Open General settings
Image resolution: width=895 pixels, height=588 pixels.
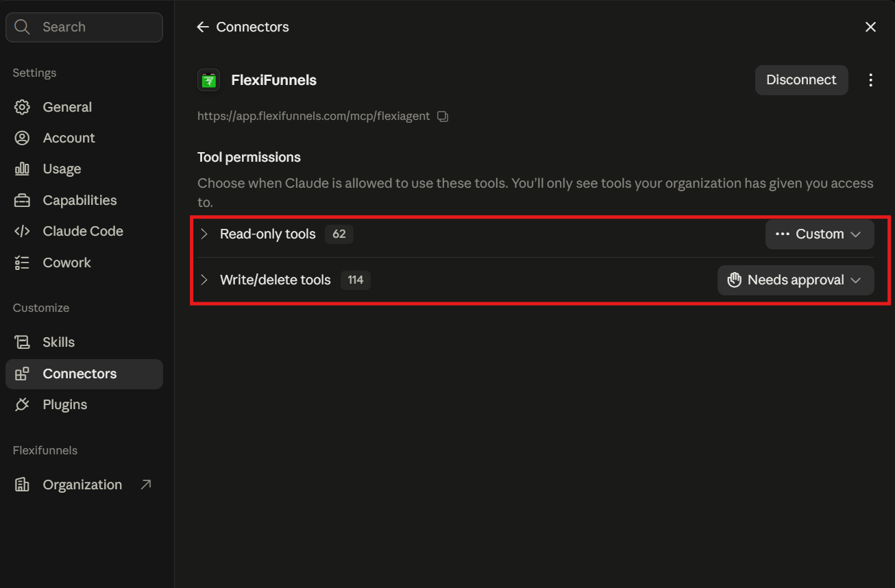(84, 107)
